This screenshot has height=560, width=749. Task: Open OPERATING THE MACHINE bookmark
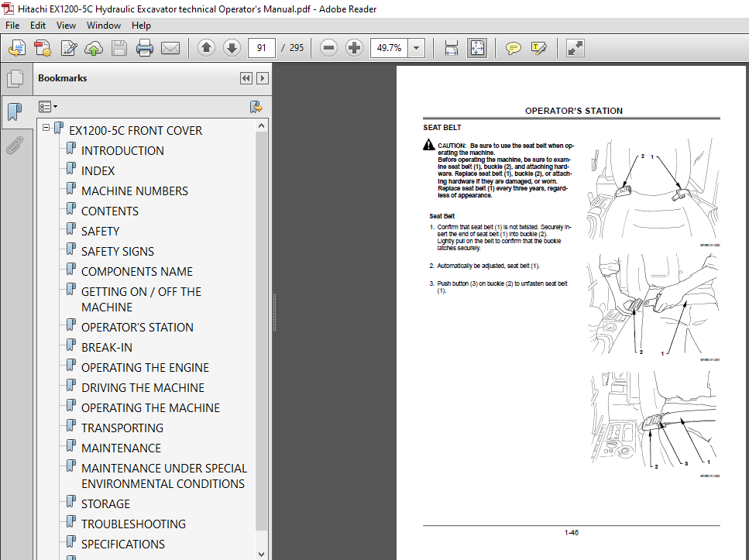click(x=150, y=407)
